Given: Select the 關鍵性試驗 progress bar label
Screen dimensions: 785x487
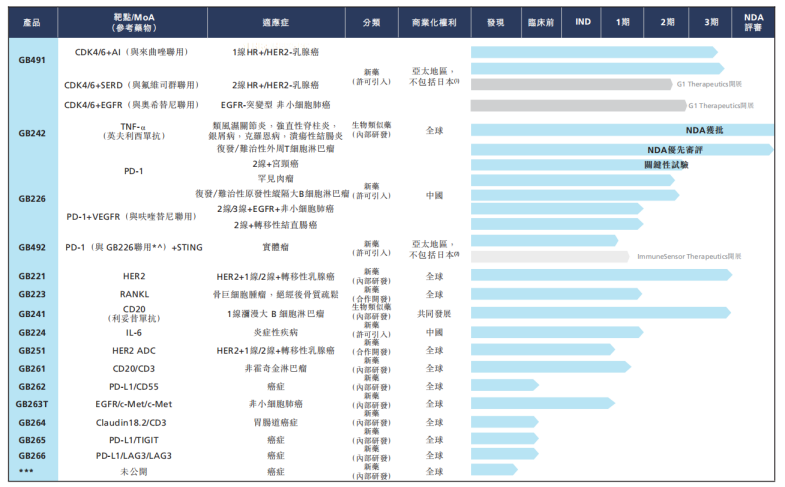Looking at the screenshot, I should [666, 164].
